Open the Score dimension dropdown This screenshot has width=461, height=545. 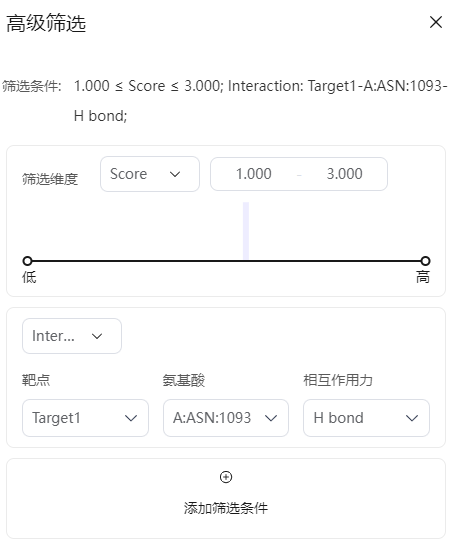[150, 174]
